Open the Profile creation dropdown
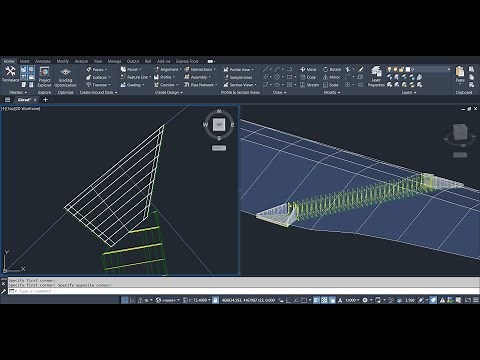The image size is (480, 360). (164, 77)
